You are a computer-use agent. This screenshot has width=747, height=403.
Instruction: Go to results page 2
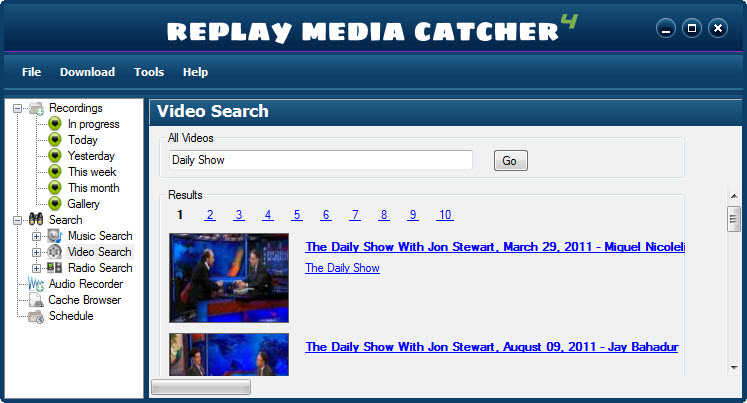pyautogui.click(x=210, y=215)
